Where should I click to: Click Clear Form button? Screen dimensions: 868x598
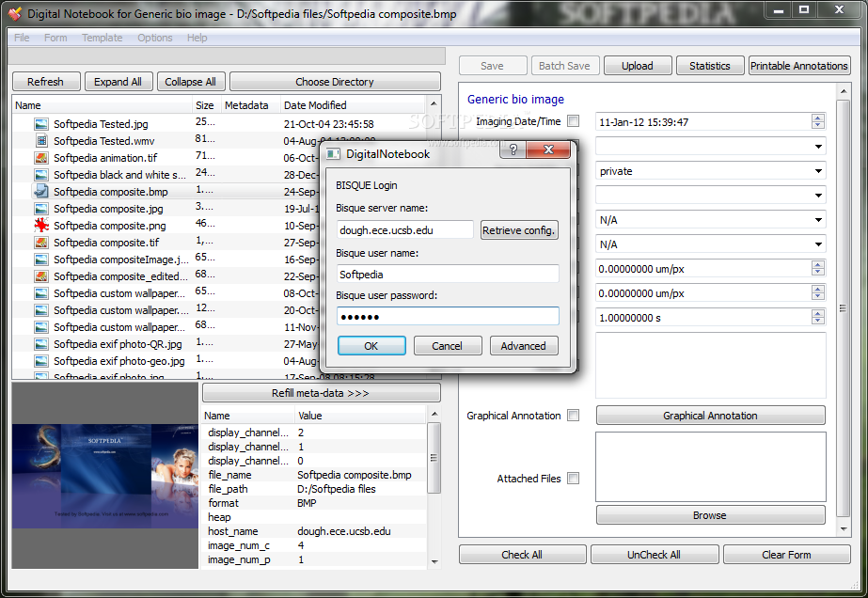pyautogui.click(x=786, y=554)
